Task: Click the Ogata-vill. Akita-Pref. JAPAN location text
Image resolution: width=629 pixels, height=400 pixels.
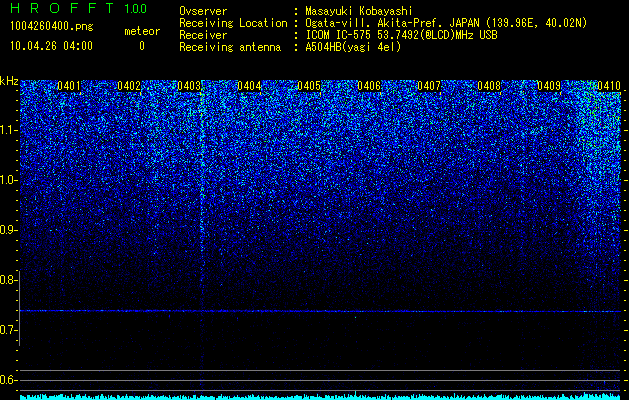Action: (x=446, y=23)
